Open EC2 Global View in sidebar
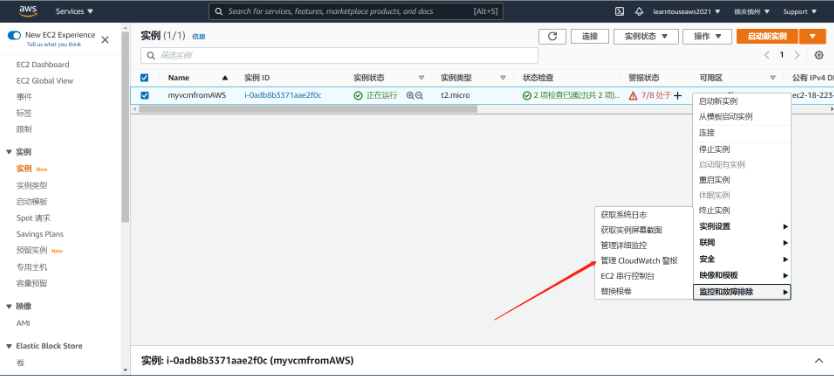Image resolution: width=834 pixels, height=376 pixels. point(45,81)
